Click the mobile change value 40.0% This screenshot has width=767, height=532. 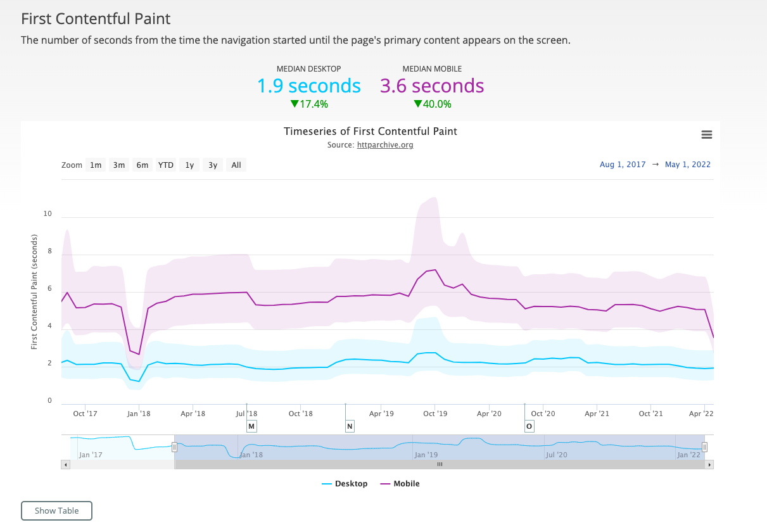coord(432,104)
